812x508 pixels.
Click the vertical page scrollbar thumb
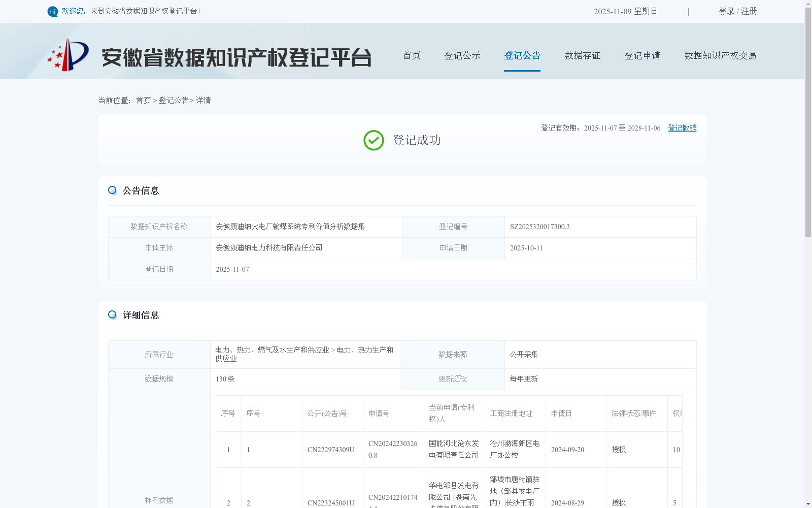[808, 122]
